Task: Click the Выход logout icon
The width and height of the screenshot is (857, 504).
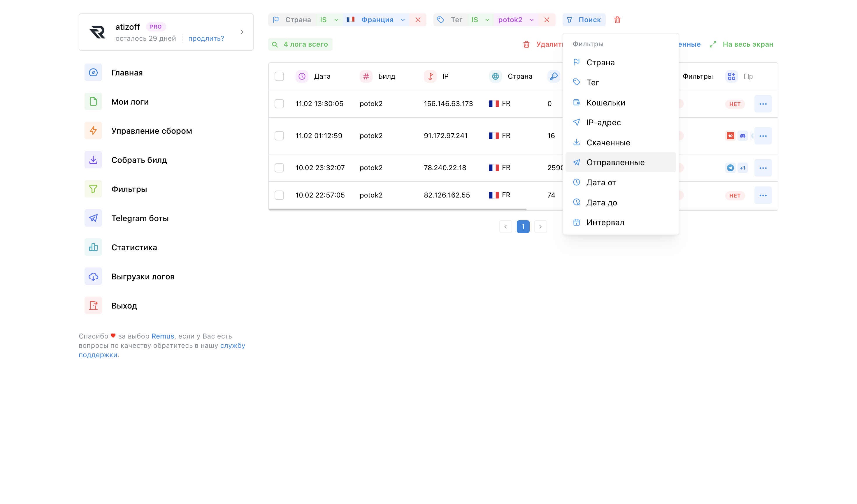Action: click(x=93, y=305)
